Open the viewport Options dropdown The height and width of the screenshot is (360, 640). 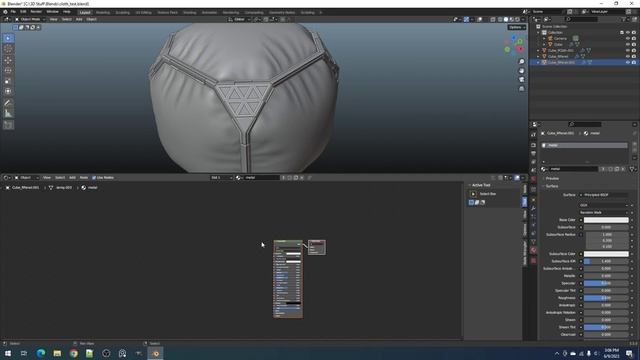pyautogui.click(x=517, y=27)
